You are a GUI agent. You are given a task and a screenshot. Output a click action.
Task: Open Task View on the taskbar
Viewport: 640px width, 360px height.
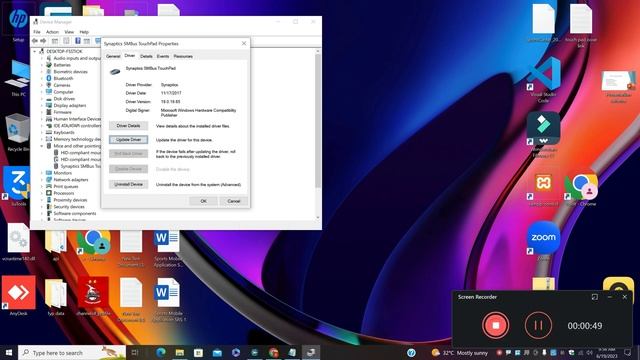pos(135,352)
